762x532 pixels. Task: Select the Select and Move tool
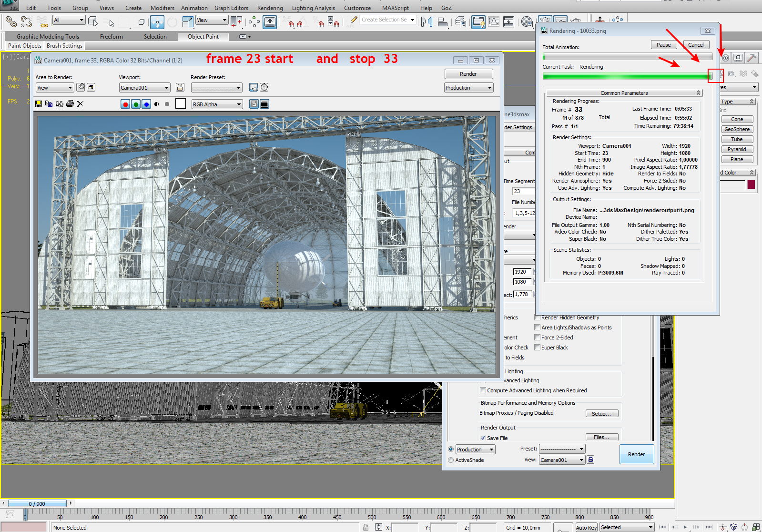point(157,22)
